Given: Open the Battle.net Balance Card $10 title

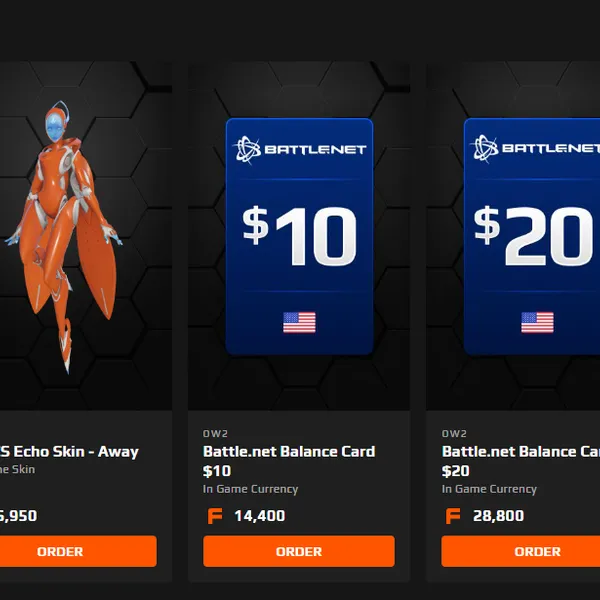Looking at the screenshot, I should point(289,461).
